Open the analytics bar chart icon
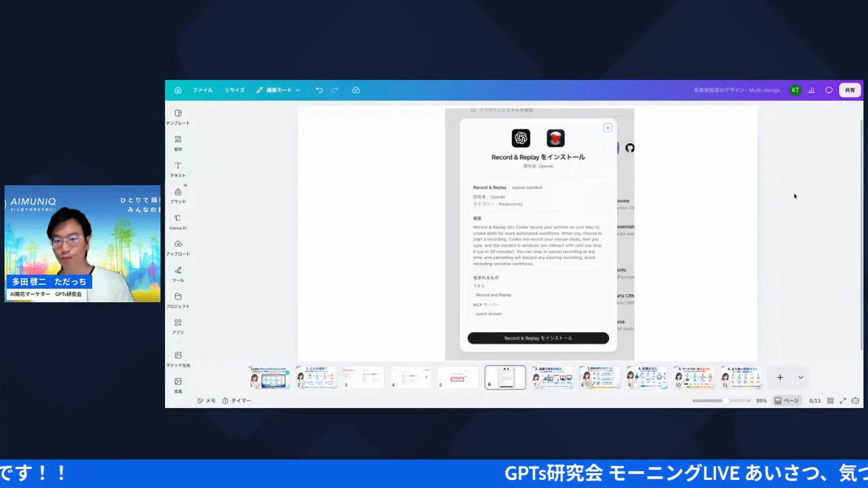The height and width of the screenshot is (488, 868). (811, 90)
